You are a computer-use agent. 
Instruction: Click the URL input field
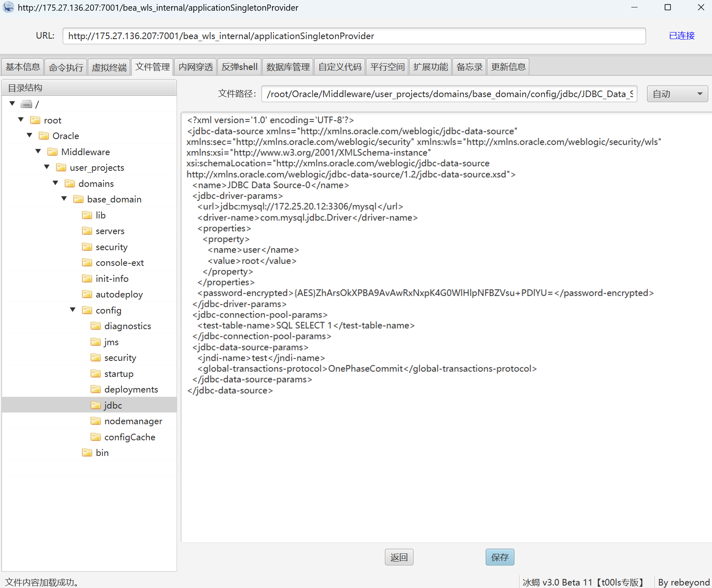(354, 36)
